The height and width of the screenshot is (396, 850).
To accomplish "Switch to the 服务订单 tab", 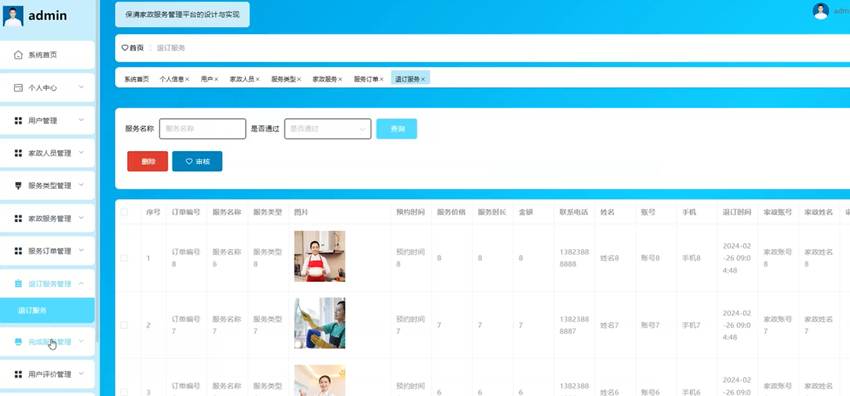I will pyautogui.click(x=366, y=79).
